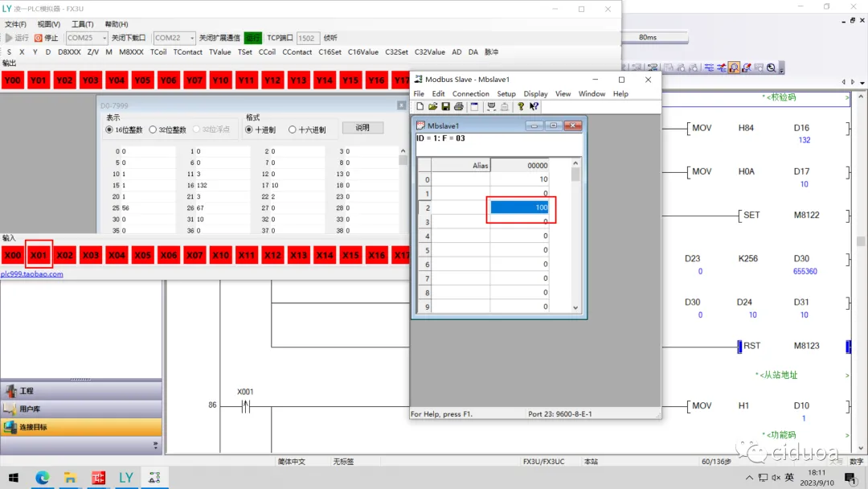Open the plc999.taobao.com link
This screenshot has width=868, height=489.
[x=32, y=273]
